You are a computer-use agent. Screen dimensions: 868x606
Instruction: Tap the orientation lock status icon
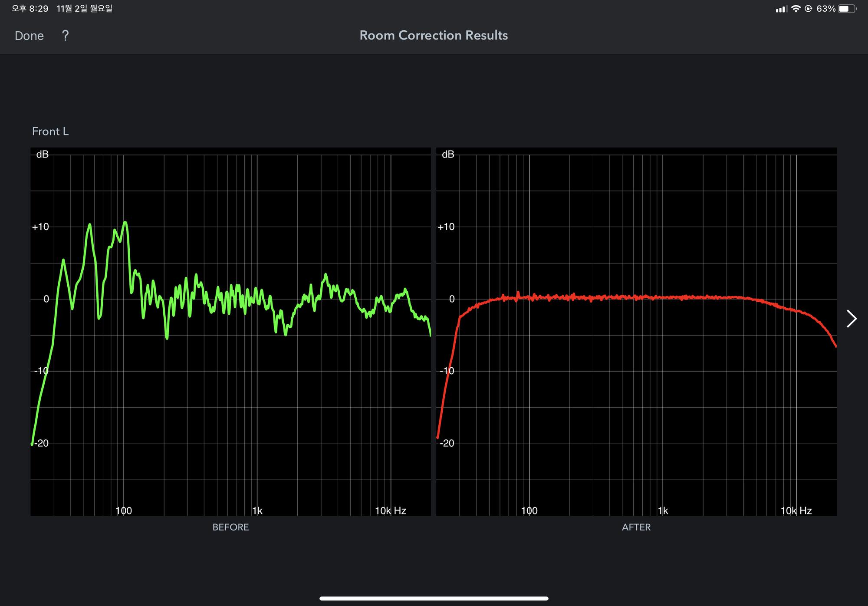[808, 9]
